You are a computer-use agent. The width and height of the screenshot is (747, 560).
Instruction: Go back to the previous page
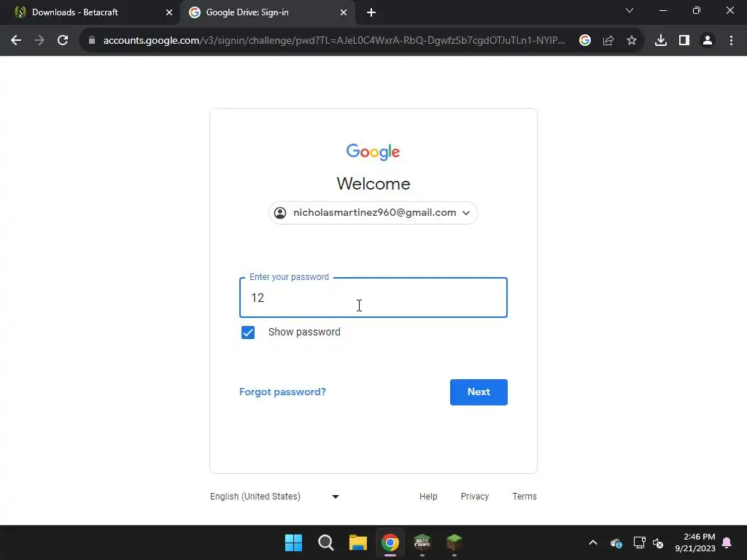coord(16,41)
